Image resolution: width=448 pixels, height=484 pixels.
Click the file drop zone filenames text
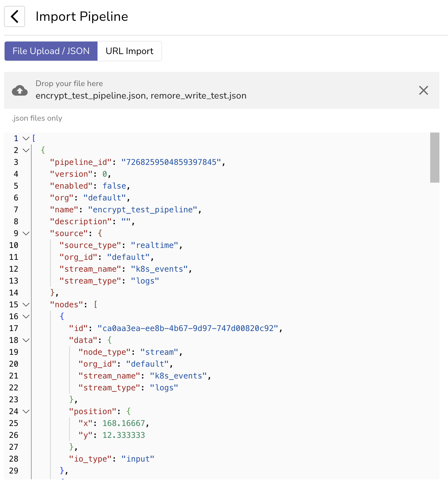click(x=141, y=96)
